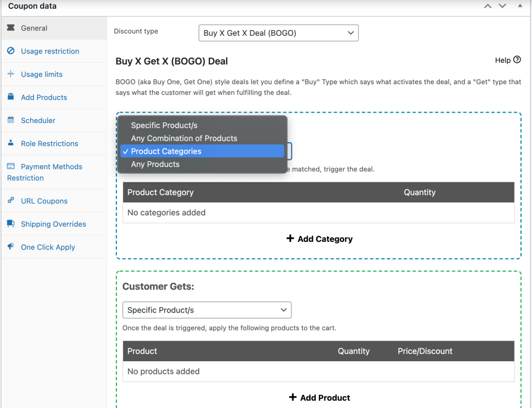This screenshot has height=408, width=532.
Task: Open the Shipping Overrides tab
Action: click(54, 224)
